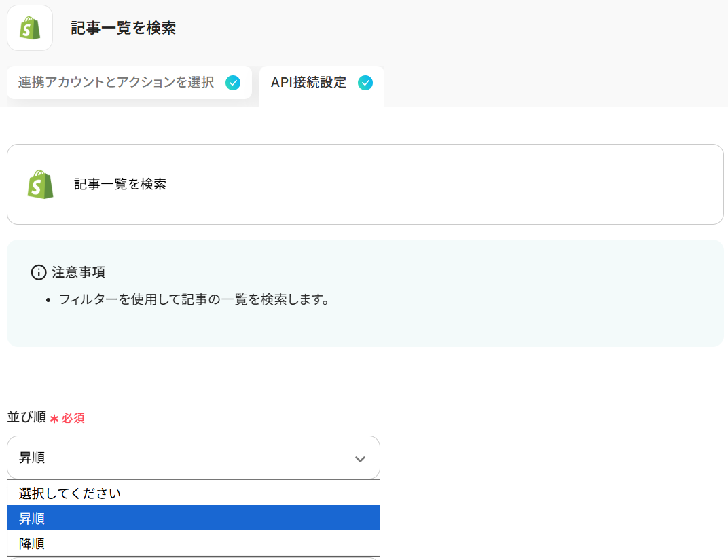Collapse the 並び順 dropdown using its chevron
The height and width of the screenshot is (560, 728).
pyautogui.click(x=360, y=459)
